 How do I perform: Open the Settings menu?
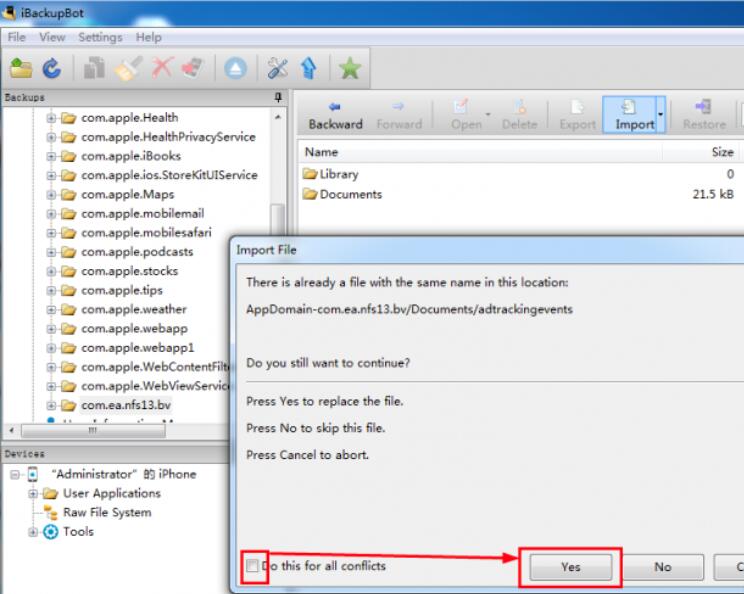tap(100, 37)
